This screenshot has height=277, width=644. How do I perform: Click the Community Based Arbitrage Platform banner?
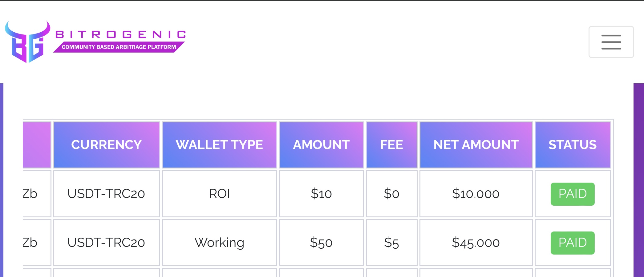coord(119,47)
